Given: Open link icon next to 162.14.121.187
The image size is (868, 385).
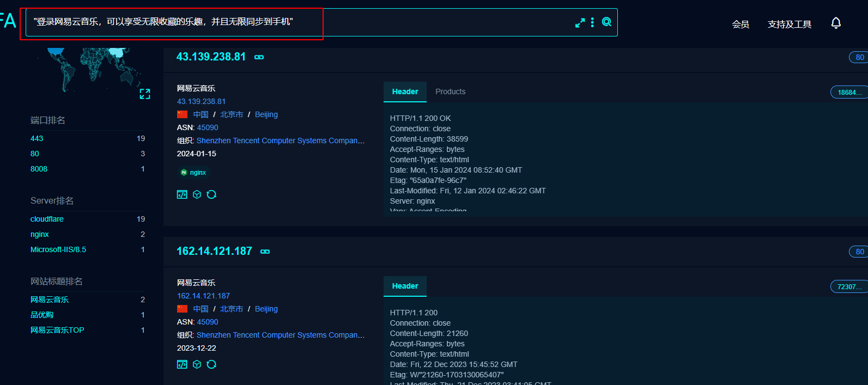Looking at the screenshot, I should coord(265,252).
